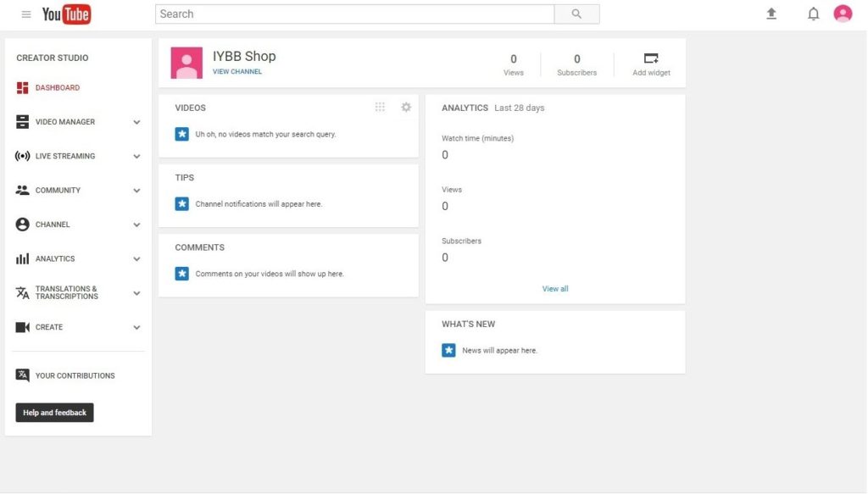Viewport: 868px width, 494px height.
Task: Expand the Analytics chevron
Action: point(136,259)
